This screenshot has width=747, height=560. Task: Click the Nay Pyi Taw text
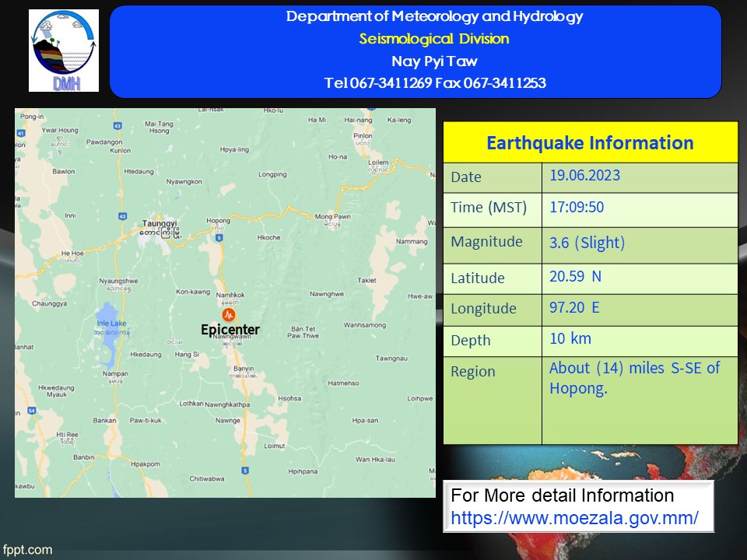coord(434,61)
